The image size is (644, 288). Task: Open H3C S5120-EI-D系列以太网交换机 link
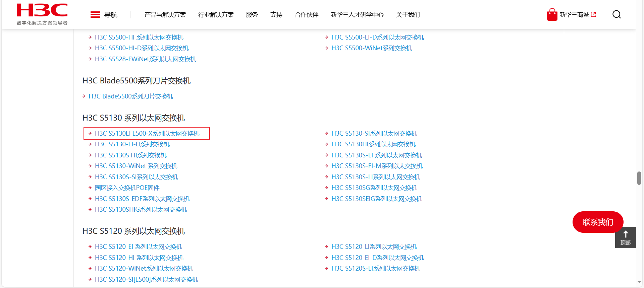(378, 258)
